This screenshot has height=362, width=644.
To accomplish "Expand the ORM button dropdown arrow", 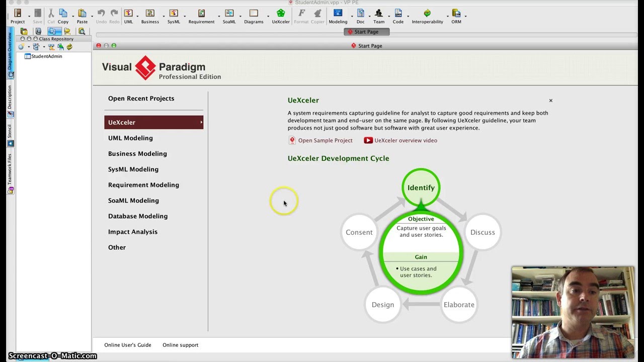I will pos(464,16).
